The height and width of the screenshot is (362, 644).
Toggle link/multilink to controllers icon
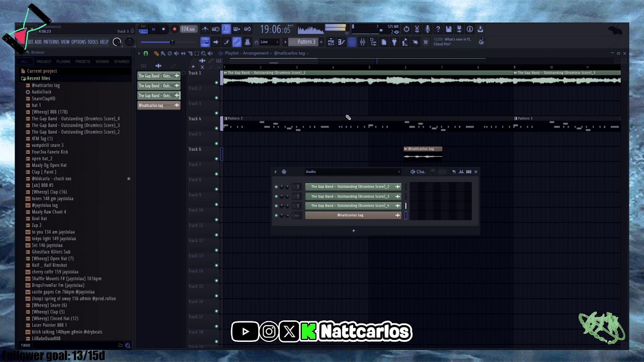(236, 42)
